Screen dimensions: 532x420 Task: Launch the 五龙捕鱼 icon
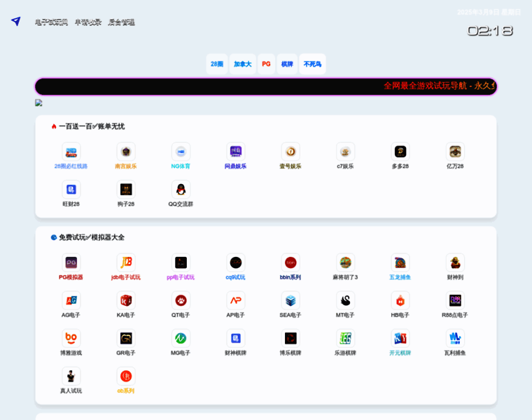[x=400, y=262]
